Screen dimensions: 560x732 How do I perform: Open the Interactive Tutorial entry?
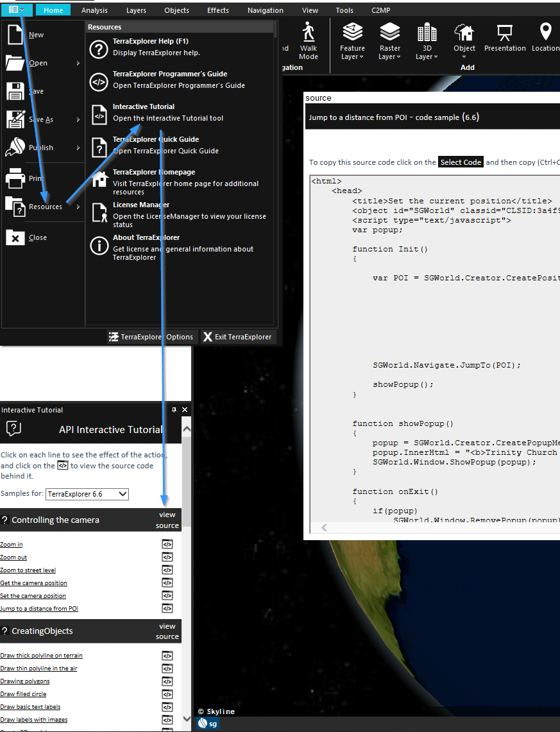[180, 112]
